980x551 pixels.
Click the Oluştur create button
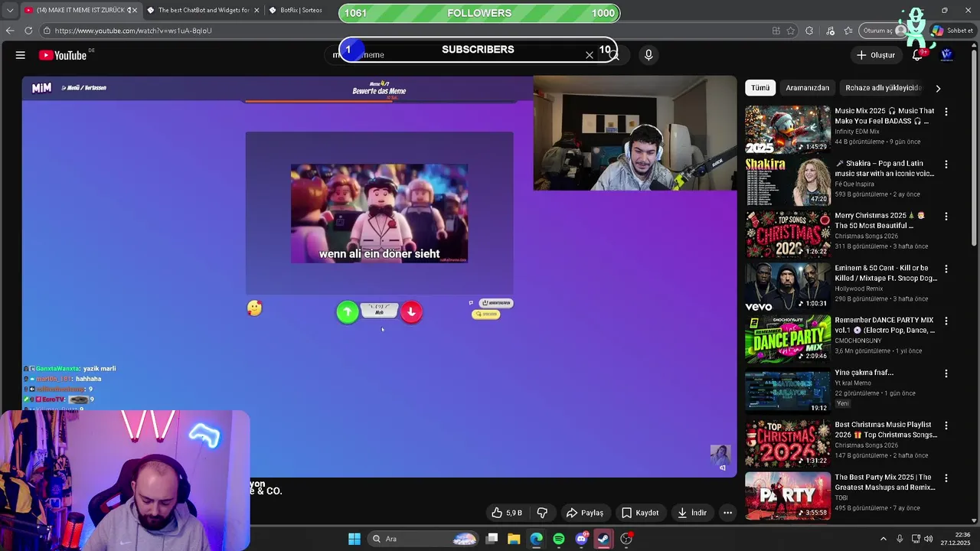coord(875,55)
